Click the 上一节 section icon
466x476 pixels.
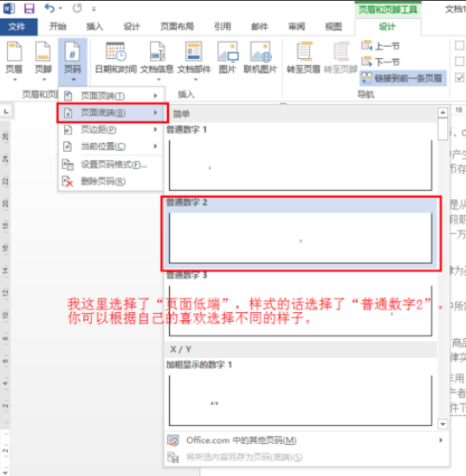click(366, 46)
